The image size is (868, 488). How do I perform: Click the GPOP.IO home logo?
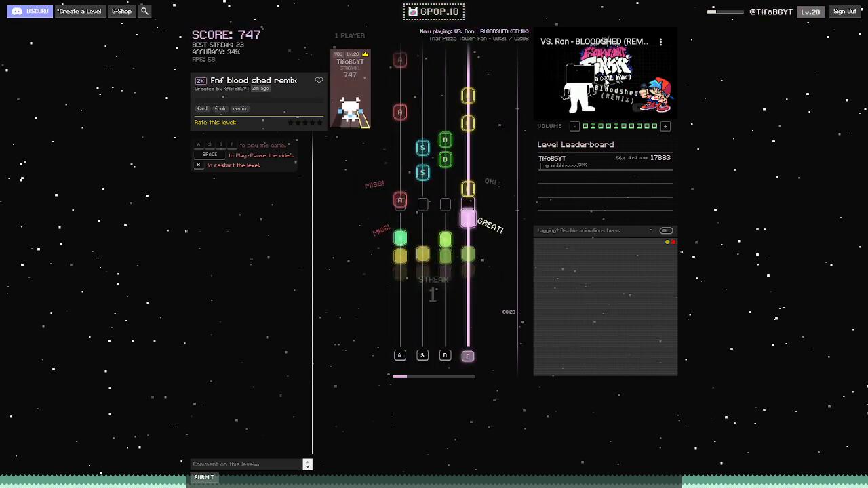click(x=434, y=12)
